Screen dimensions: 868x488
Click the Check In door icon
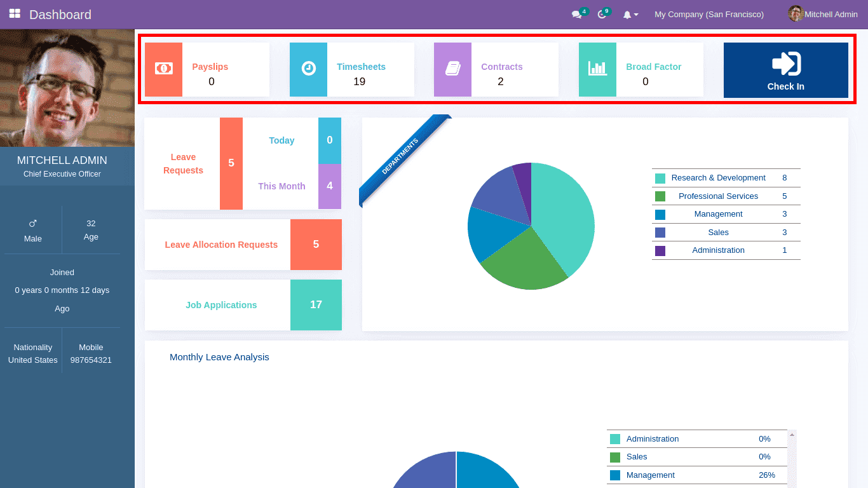coord(785,64)
